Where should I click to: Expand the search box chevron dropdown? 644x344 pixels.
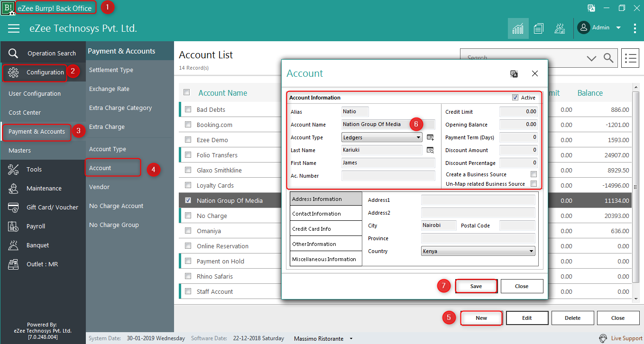click(x=591, y=58)
